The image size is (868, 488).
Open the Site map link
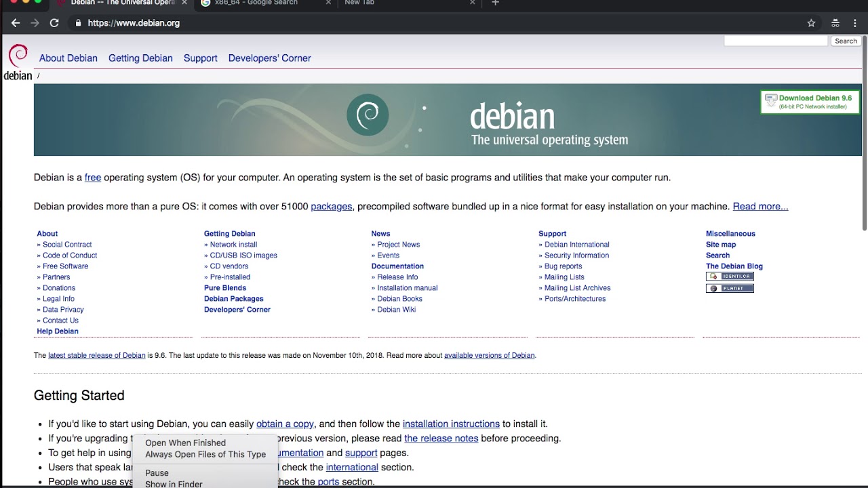coord(721,245)
